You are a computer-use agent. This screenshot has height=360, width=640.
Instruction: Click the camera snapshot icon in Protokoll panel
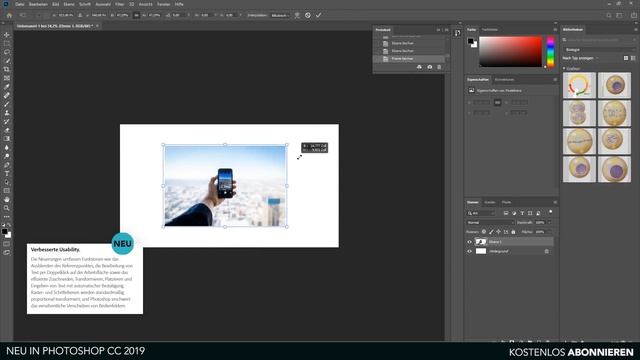click(429, 67)
